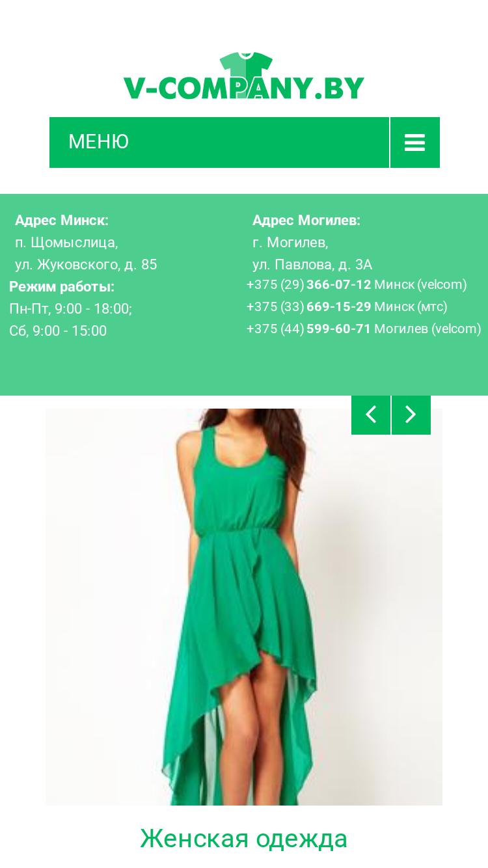Advance to the next slide arrow
Image resolution: width=488 pixels, height=868 pixels.
(x=411, y=414)
